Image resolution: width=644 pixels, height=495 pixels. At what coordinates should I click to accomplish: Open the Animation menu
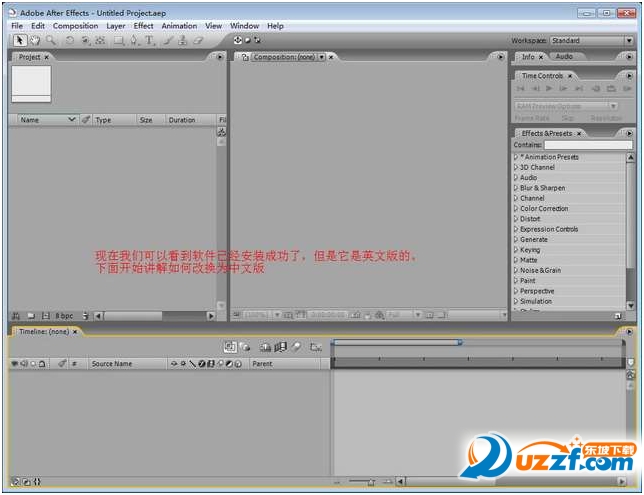pyautogui.click(x=179, y=26)
